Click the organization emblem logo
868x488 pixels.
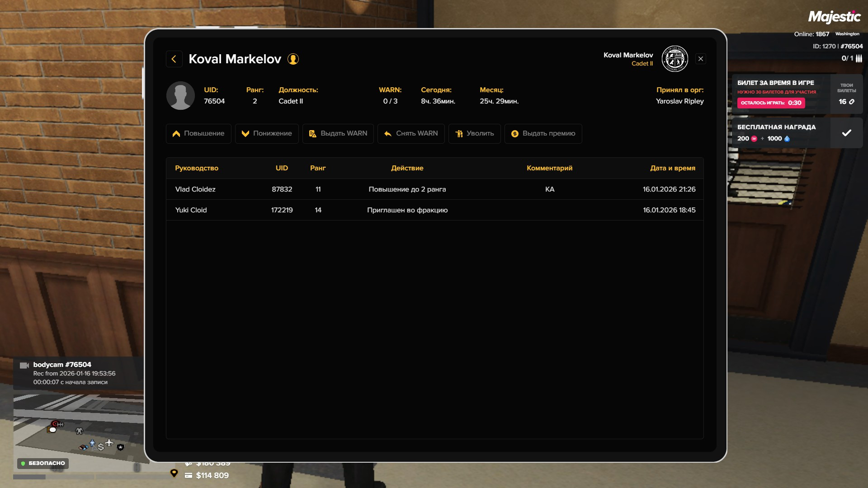tap(675, 59)
